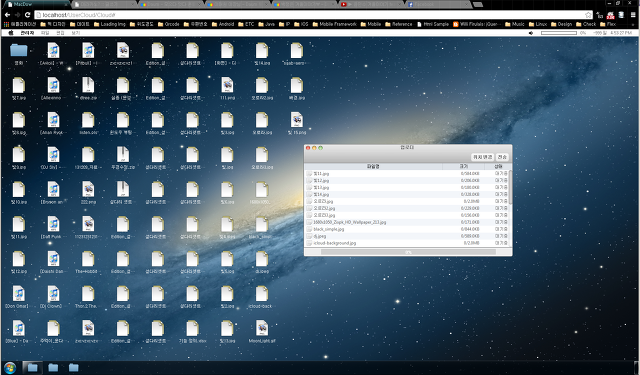
Task: Select the The Hobbit file icon
Action: [x=88, y=259]
